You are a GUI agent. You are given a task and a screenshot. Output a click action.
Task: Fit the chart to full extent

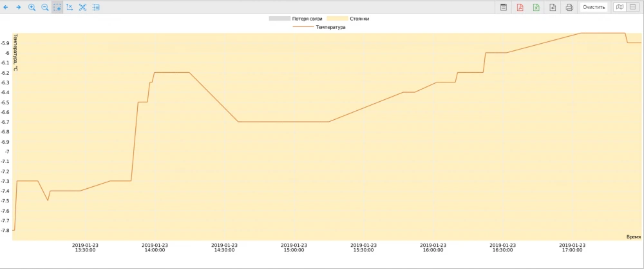point(82,7)
